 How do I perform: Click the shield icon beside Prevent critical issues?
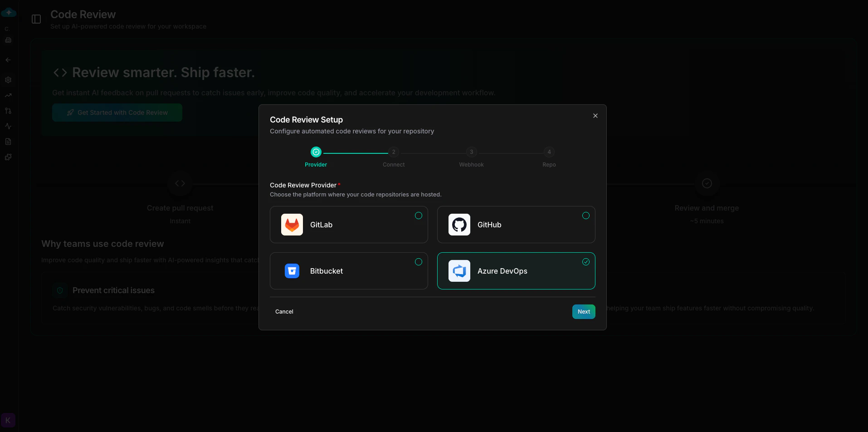click(x=60, y=290)
